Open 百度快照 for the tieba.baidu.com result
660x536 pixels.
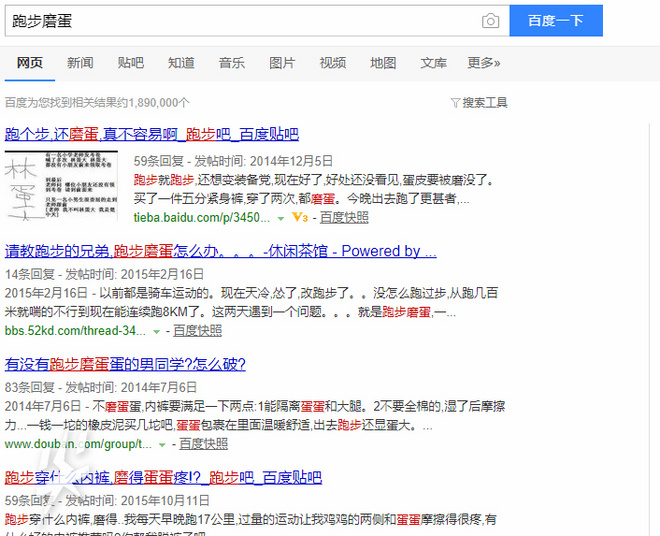[x=344, y=217]
